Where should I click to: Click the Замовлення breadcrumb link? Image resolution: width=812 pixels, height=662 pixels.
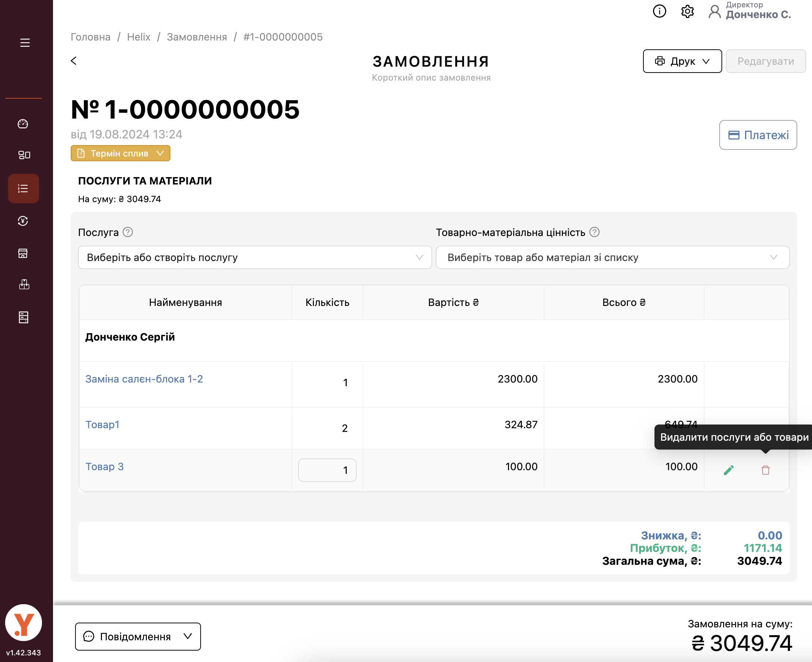tap(197, 37)
